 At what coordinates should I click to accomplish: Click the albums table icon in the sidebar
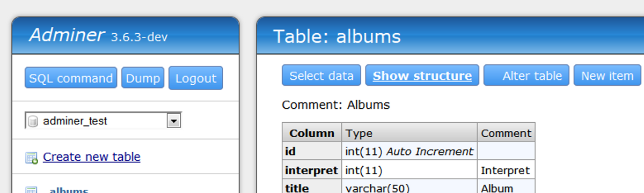[32, 190]
